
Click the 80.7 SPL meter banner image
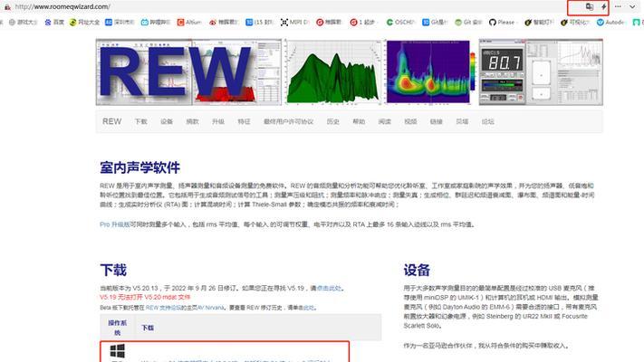(502, 71)
